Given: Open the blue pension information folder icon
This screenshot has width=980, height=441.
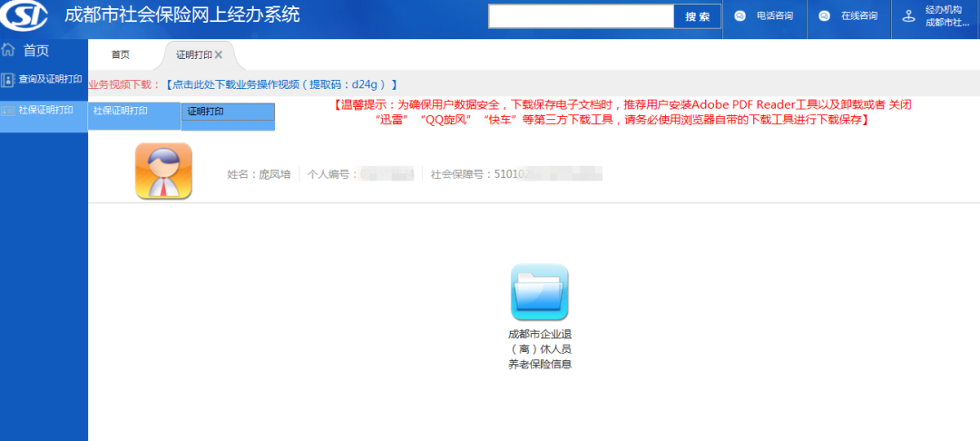Looking at the screenshot, I should 539,292.
